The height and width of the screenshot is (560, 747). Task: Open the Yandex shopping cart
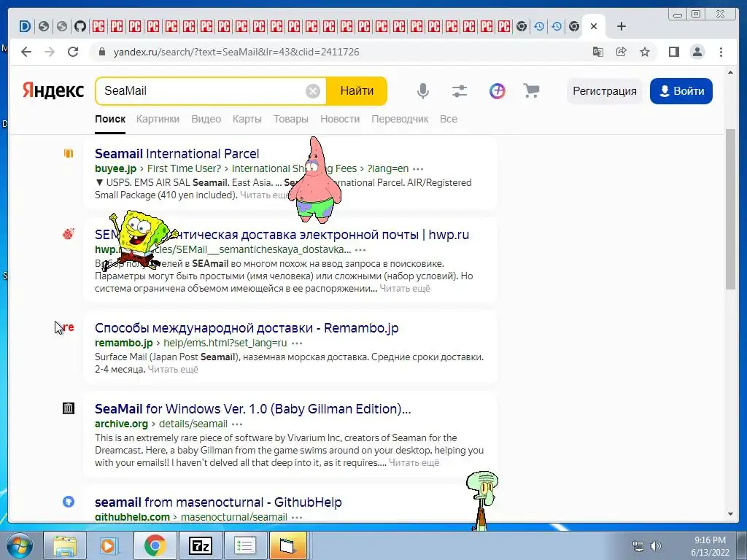coord(531,90)
